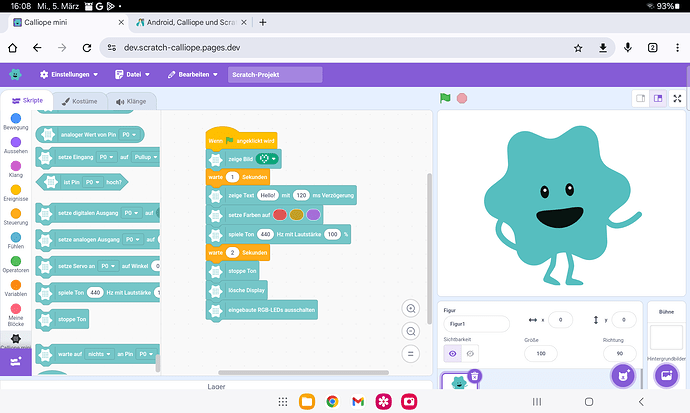
Task: Open nichts dropdown in warte auf block
Action: pos(99,354)
